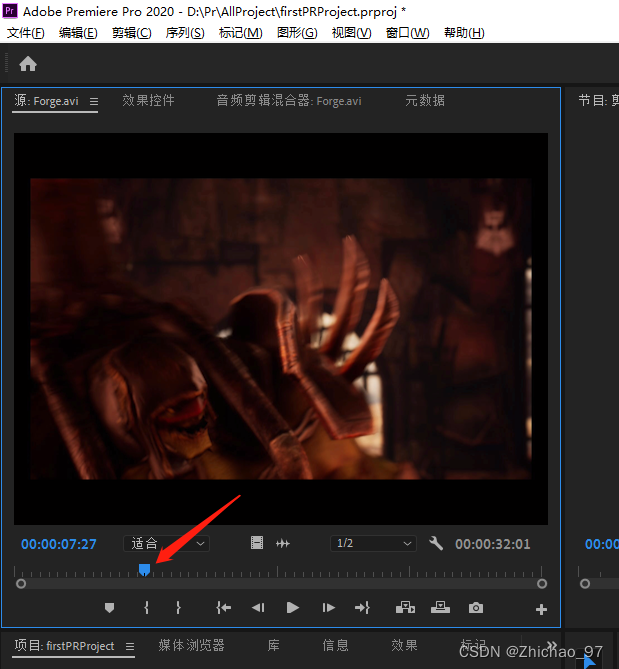Select the 项目: firstPRProject tab
Viewport: 619px width, 669px height.
[x=64, y=646]
